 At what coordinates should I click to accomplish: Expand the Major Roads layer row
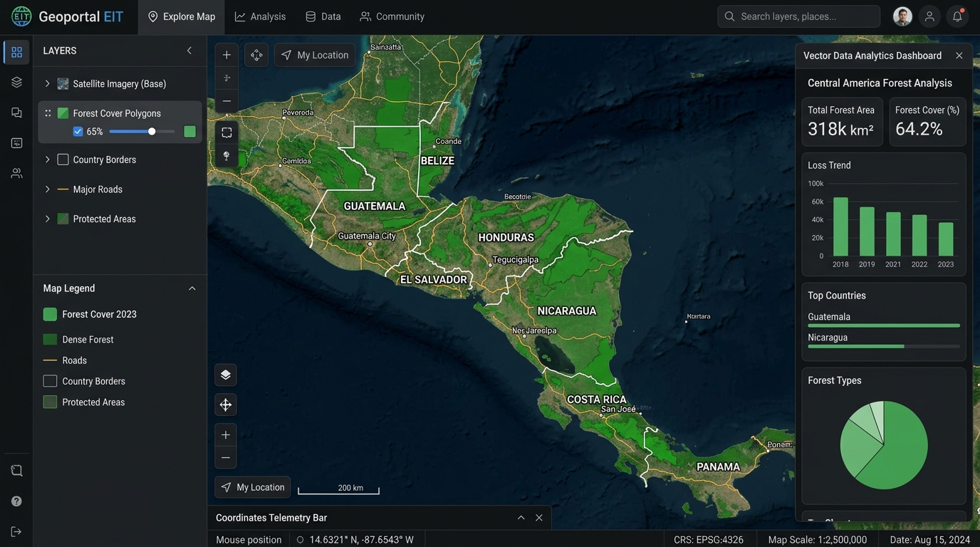tap(47, 189)
